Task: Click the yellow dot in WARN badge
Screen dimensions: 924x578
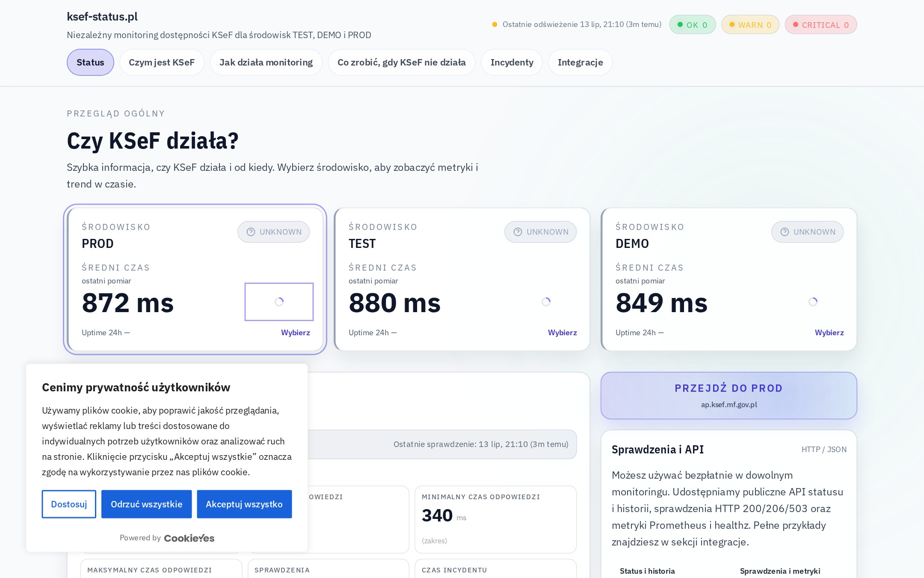Action: [732, 24]
